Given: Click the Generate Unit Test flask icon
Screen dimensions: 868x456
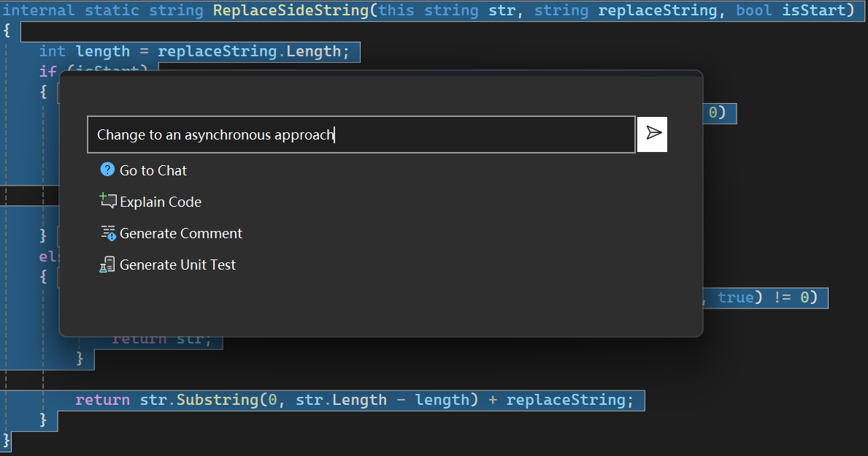Looking at the screenshot, I should point(107,265).
